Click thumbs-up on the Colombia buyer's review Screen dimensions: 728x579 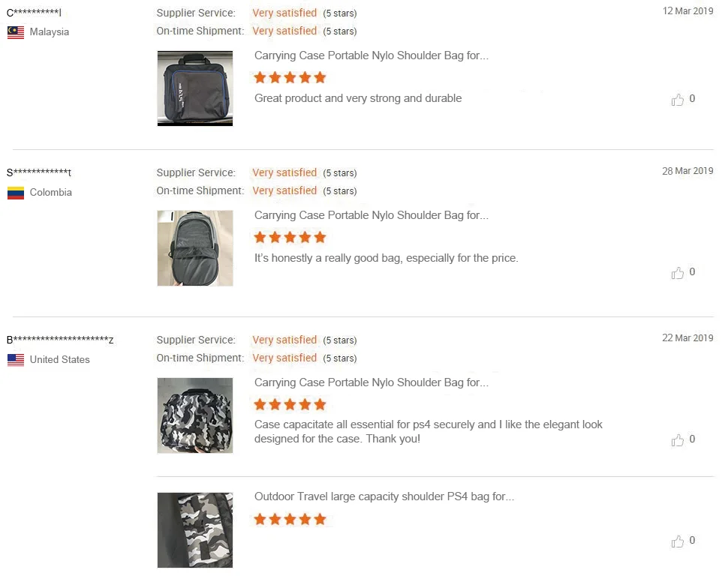tap(678, 273)
